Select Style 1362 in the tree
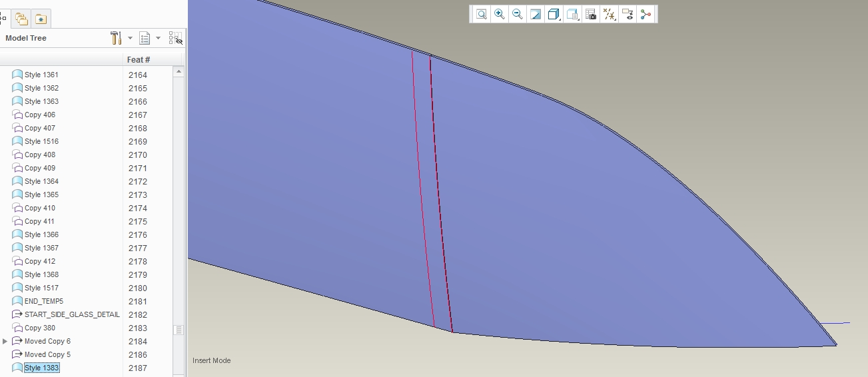Image resolution: width=868 pixels, height=377 pixels. [x=41, y=88]
